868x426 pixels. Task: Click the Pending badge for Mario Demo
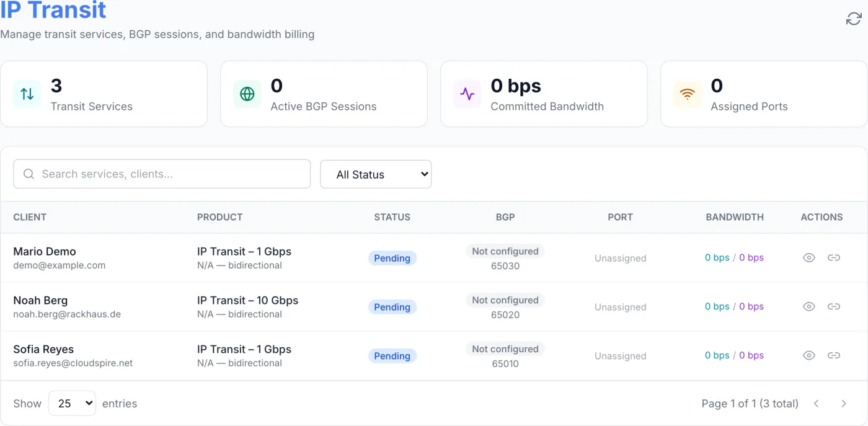[x=392, y=258]
